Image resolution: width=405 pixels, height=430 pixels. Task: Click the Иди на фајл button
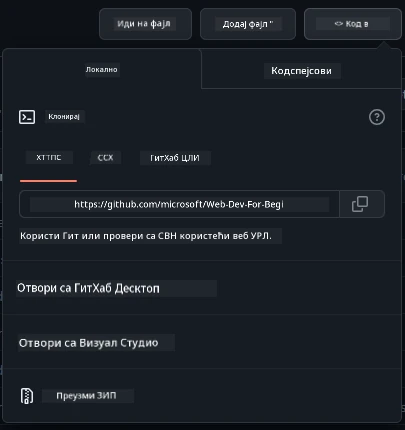(145, 24)
